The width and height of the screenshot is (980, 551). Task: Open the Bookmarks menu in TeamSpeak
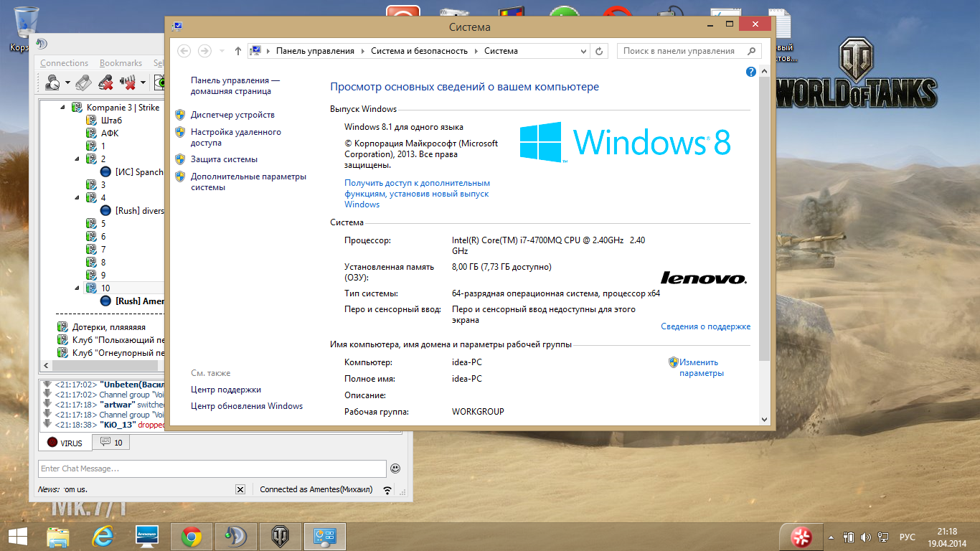[x=121, y=63]
